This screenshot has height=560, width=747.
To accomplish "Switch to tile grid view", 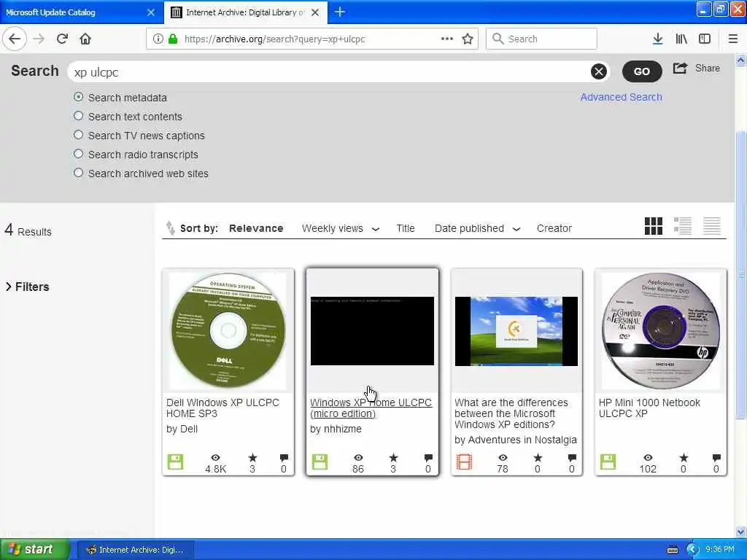I will pos(653,226).
